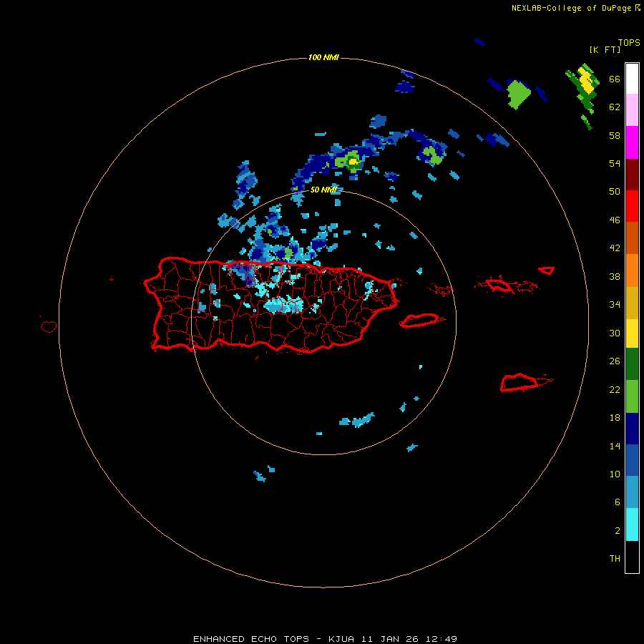Click the yellow echo core at the far top right
This screenshot has height=644, width=644.
[x=587, y=82]
